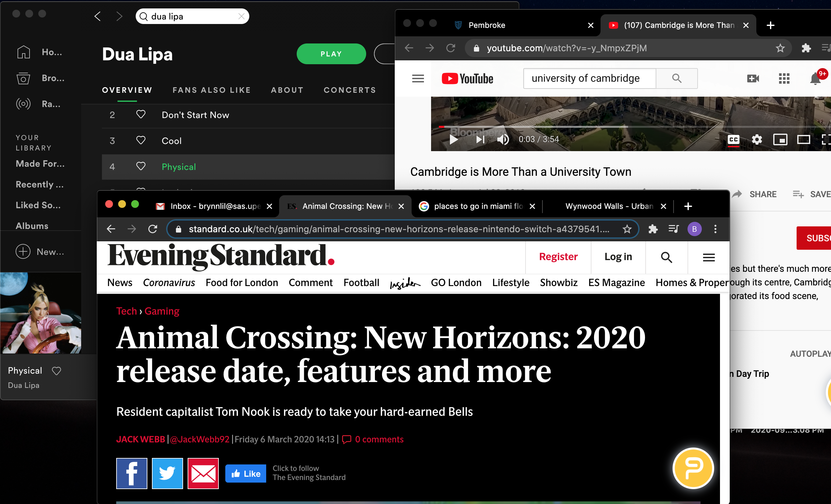
Task: Click the Dua Lipa album artwork
Action: coord(41,313)
